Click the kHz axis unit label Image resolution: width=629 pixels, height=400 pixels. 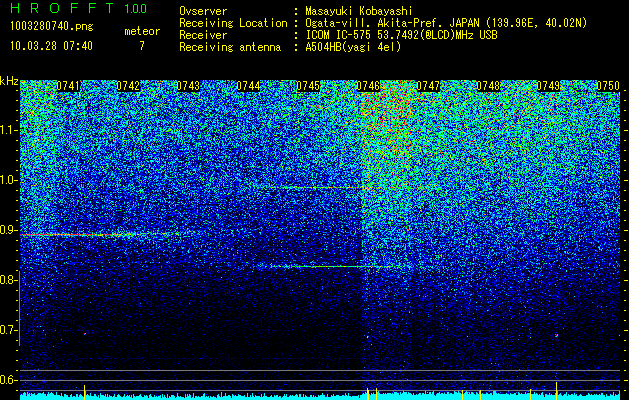point(9,81)
